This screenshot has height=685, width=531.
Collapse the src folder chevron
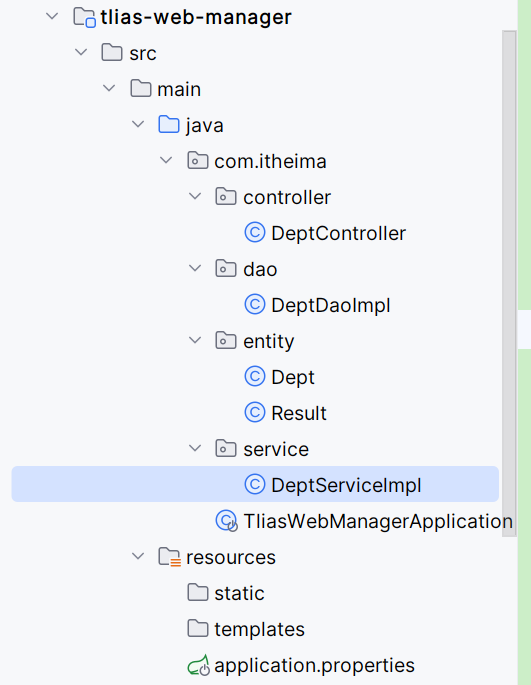(81, 53)
